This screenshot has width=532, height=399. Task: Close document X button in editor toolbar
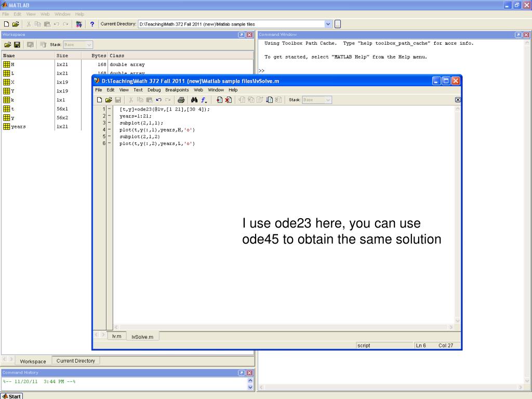point(458,100)
